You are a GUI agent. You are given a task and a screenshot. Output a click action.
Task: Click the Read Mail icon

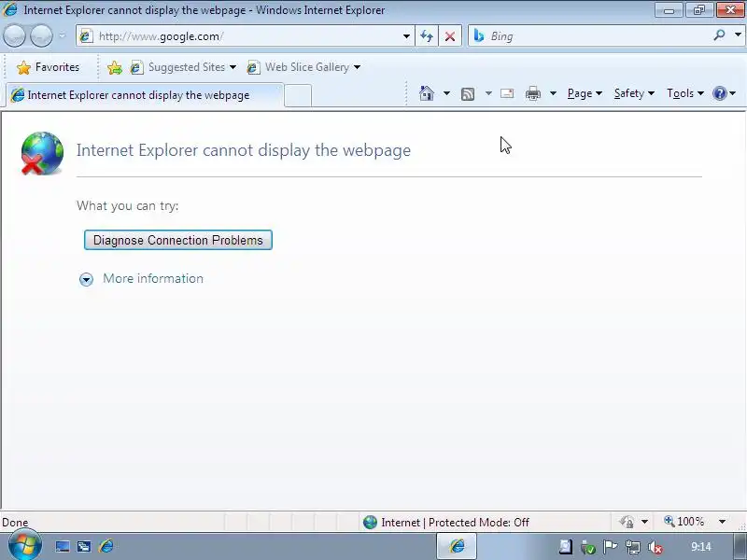(507, 93)
